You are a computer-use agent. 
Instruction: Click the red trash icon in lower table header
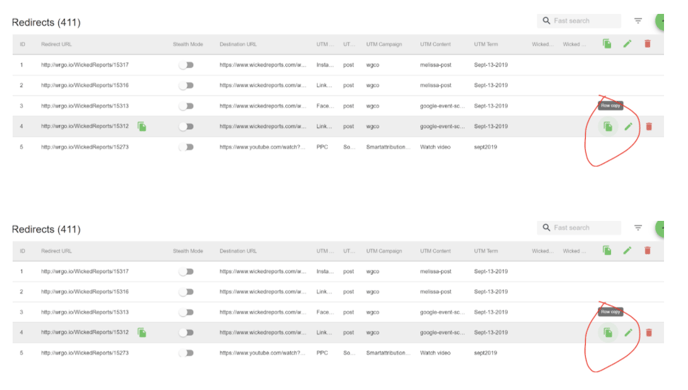pyautogui.click(x=648, y=250)
